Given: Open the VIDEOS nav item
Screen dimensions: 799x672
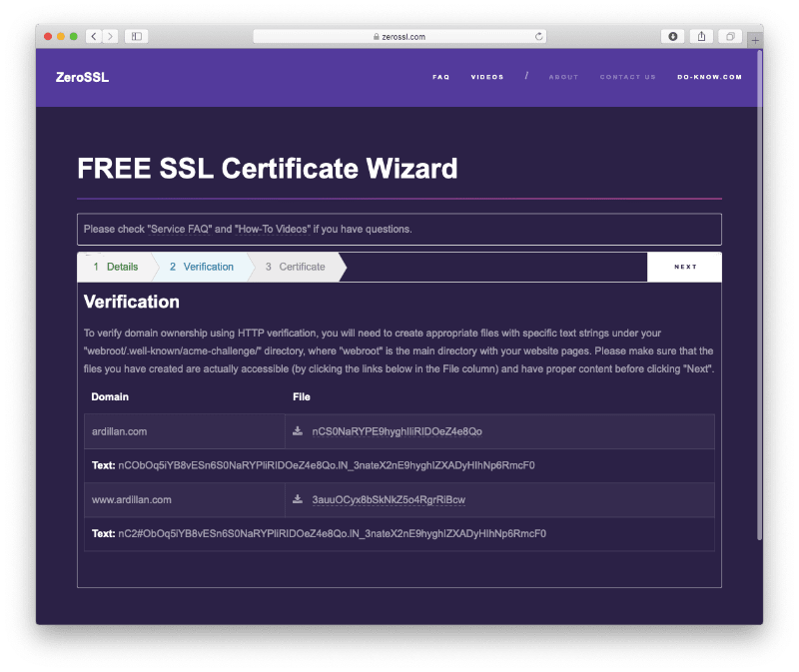Looking at the screenshot, I should (487, 77).
